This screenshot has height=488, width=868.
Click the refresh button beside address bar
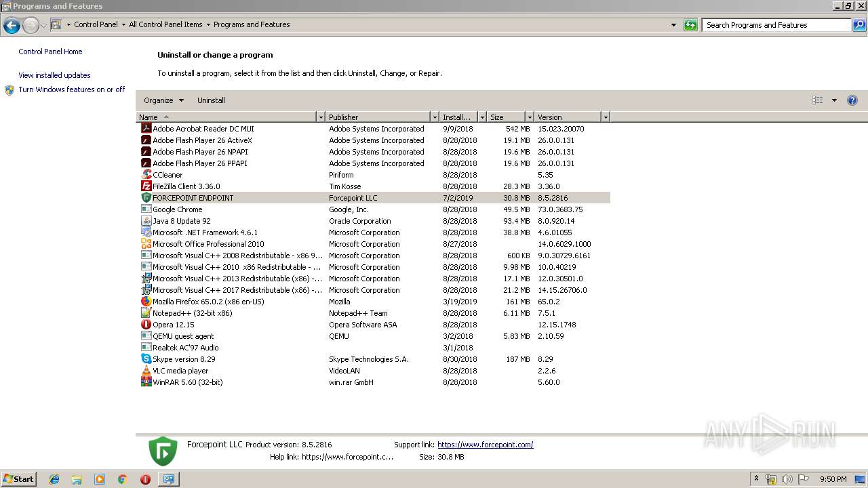click(690, 25)
